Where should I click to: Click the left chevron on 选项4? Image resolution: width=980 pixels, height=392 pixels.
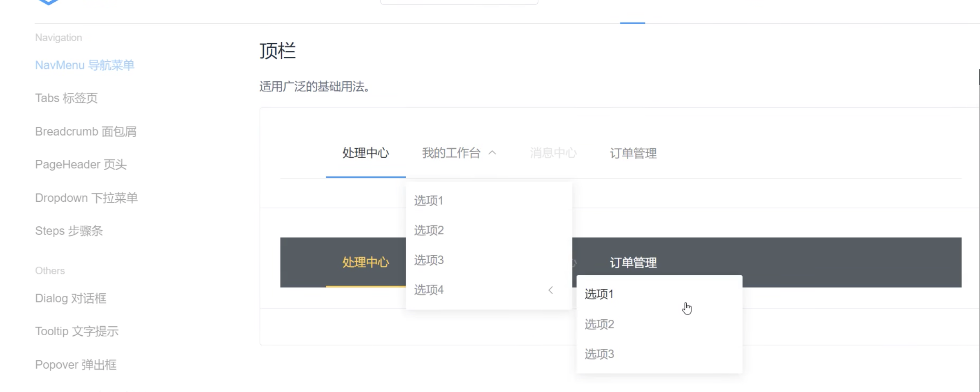(550, 290)
